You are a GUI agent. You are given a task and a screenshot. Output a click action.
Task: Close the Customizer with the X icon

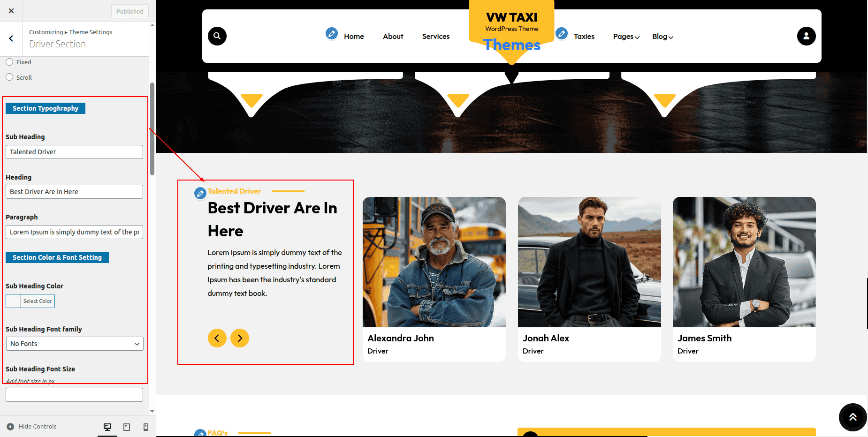[x=11, y=11]
